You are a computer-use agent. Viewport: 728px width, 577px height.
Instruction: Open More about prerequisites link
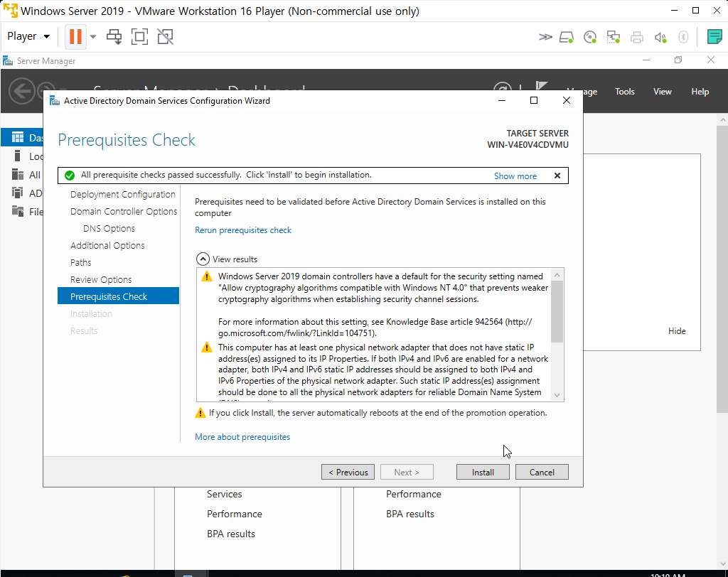point(242,437)
